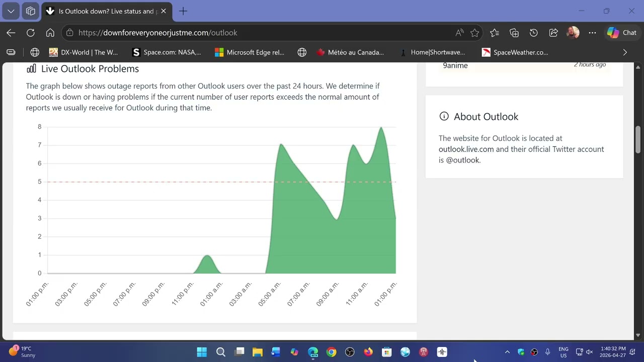
Task: Open the Copilot app on taskbar
Action: coord(294,352)
